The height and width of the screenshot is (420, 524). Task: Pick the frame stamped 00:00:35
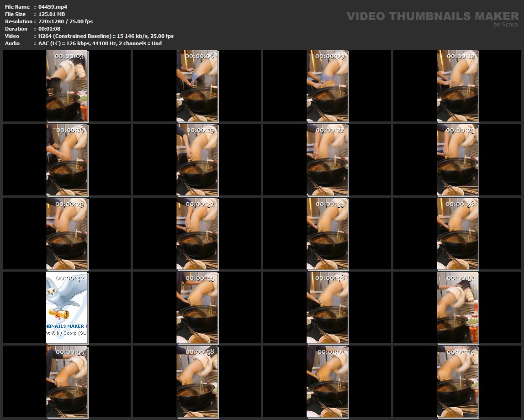(x=328, y=234)
